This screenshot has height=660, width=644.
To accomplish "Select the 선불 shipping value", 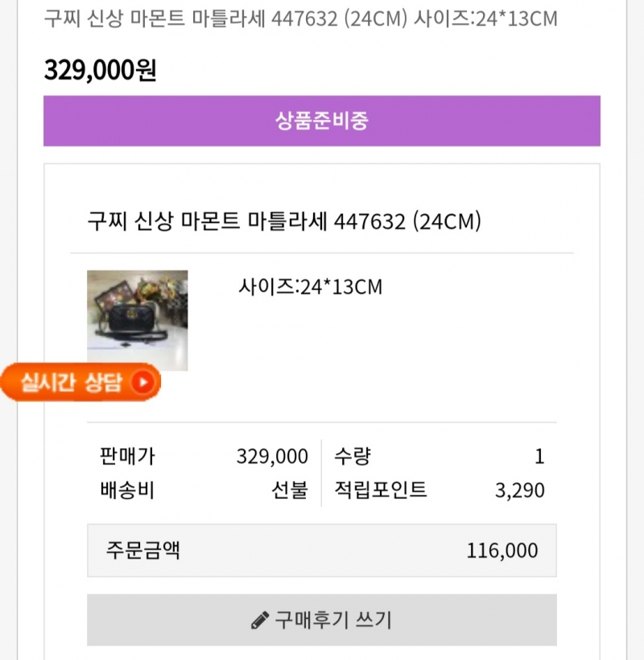I will (290, 490).
